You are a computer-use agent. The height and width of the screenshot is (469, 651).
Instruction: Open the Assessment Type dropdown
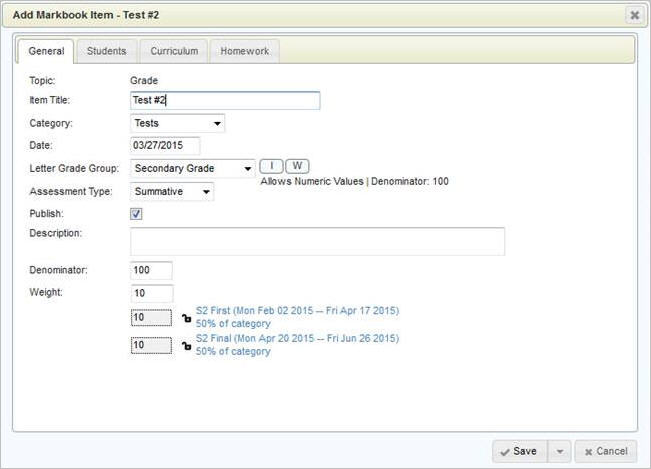click(172, 191)
